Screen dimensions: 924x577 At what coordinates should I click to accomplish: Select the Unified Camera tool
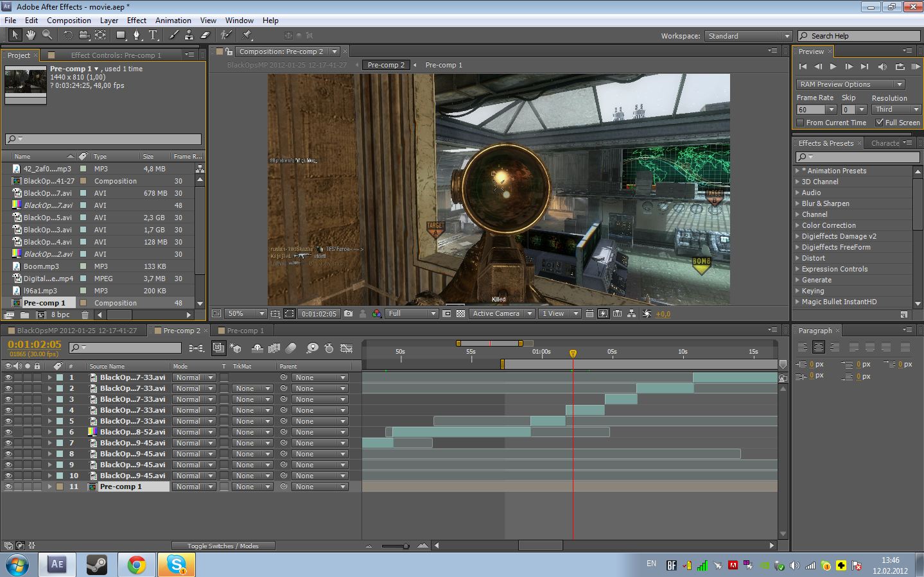tap(85, 35)
